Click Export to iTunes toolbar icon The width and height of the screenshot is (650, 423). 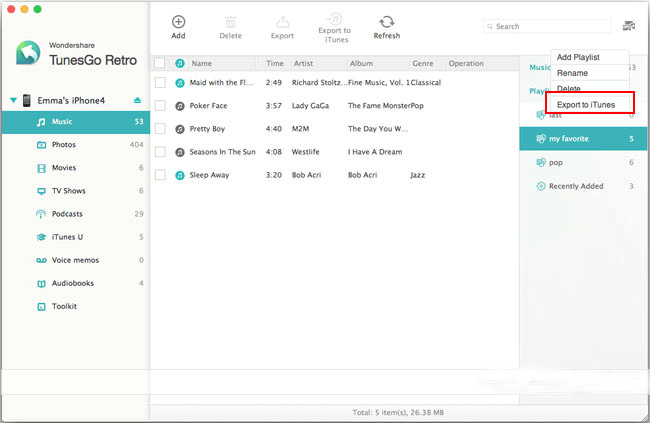point(334,19)
